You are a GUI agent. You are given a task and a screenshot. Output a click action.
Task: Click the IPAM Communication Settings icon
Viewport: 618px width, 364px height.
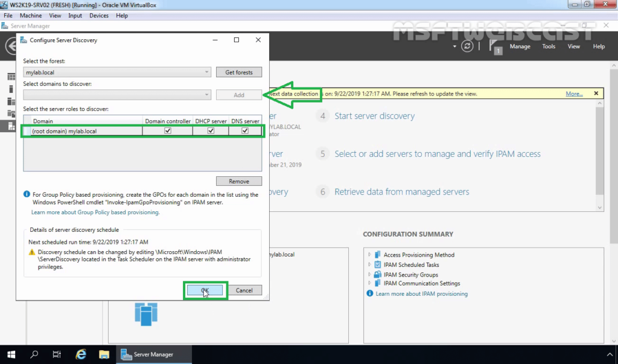(378, 283)
